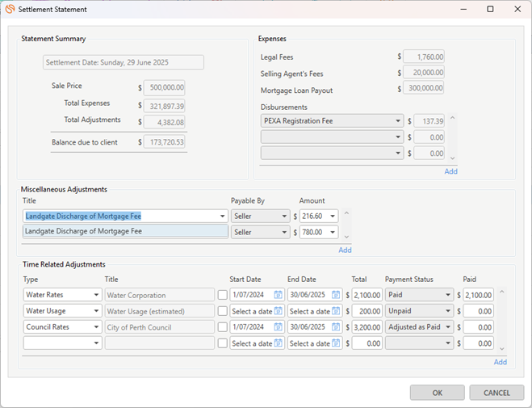Tick the Water Usage row checkbox
This screenshot has width=532, height=408.
(223, 311)
